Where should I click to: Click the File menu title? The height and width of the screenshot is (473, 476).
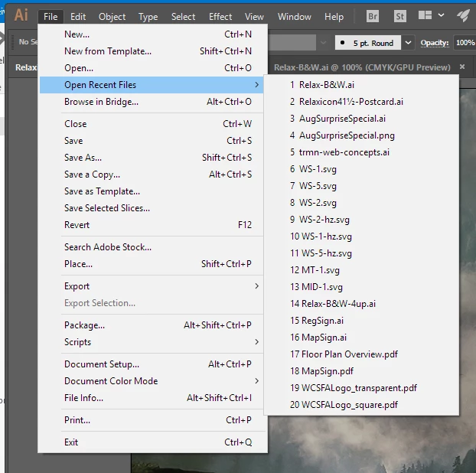coord(51,17)
